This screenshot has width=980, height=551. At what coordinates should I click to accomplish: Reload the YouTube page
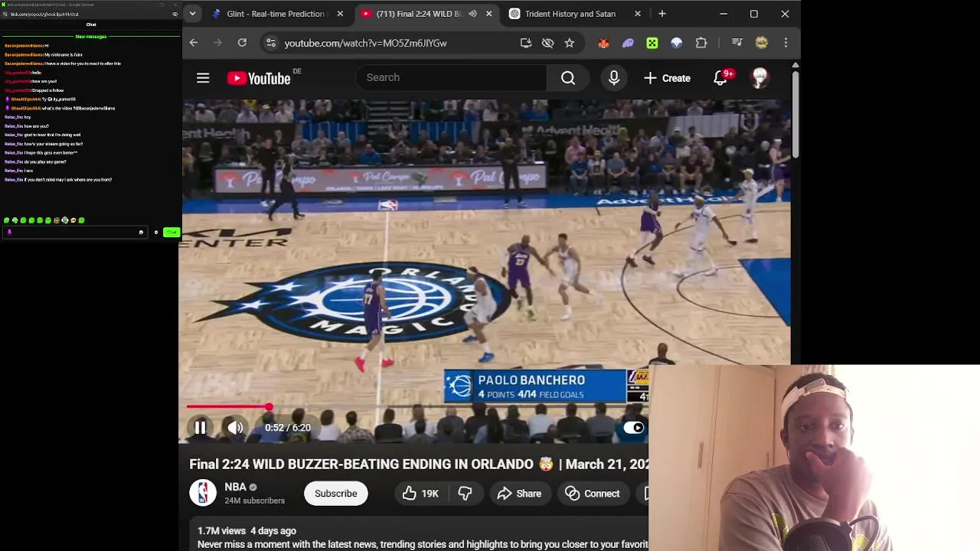pos(242,43)
